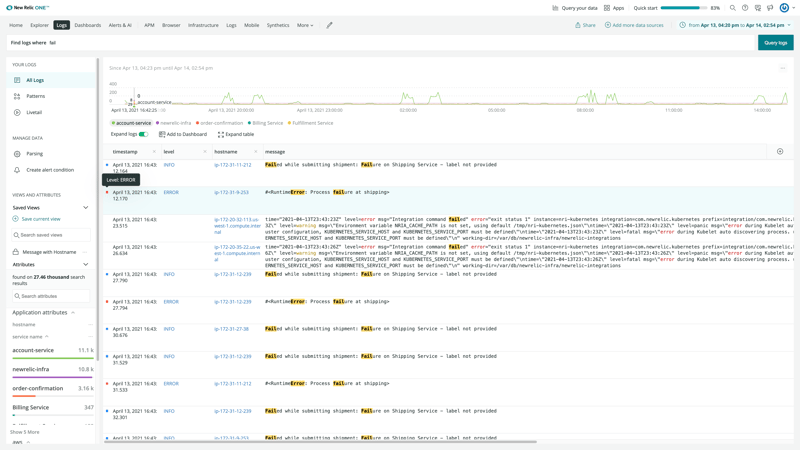Click the Quick start progress bar
The height and width of the screenshot is (450, 800).
[x=683, y=8]
